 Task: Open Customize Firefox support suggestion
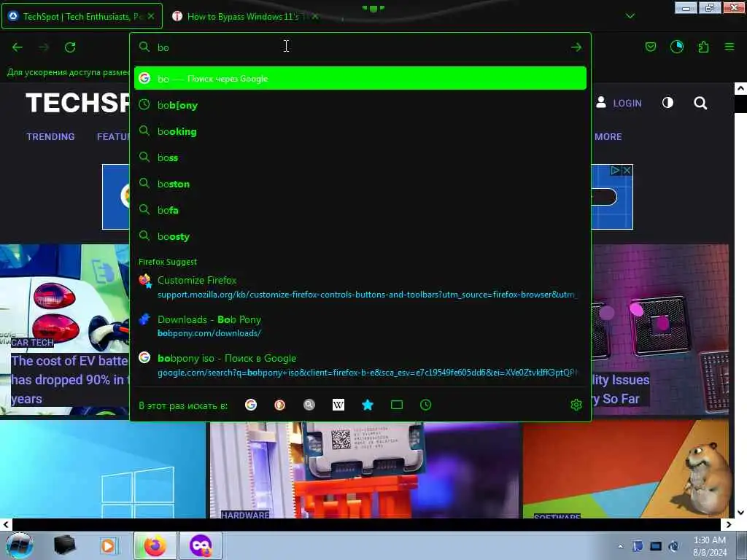360,287
